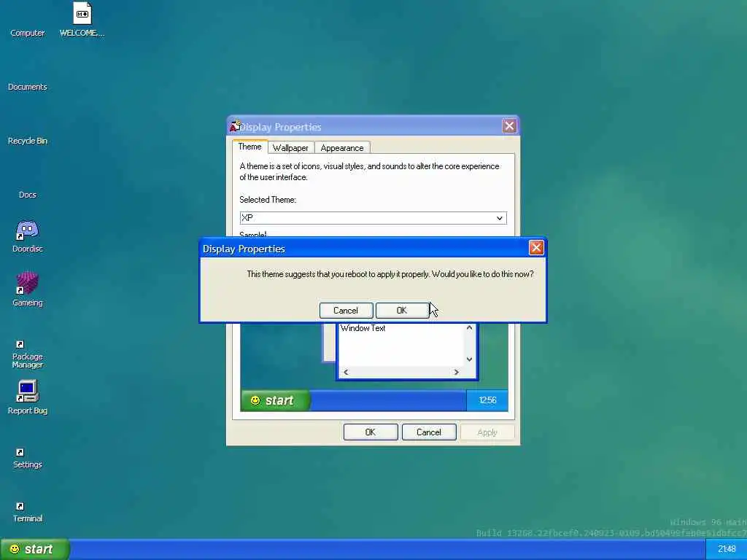Image resolution: width=747 pixels, height=560 pixels.
Task: Click the Window Text sample area
Action: [x=400, y=345]
